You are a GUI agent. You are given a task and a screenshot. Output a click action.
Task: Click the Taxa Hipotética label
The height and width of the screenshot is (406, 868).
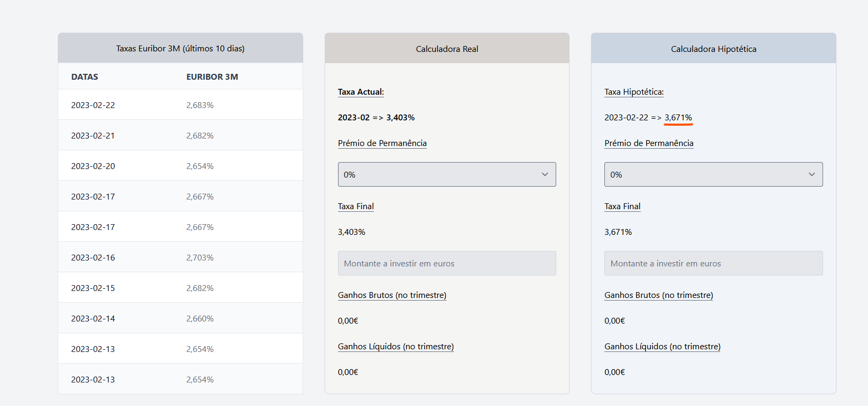[x=634, y=92]
